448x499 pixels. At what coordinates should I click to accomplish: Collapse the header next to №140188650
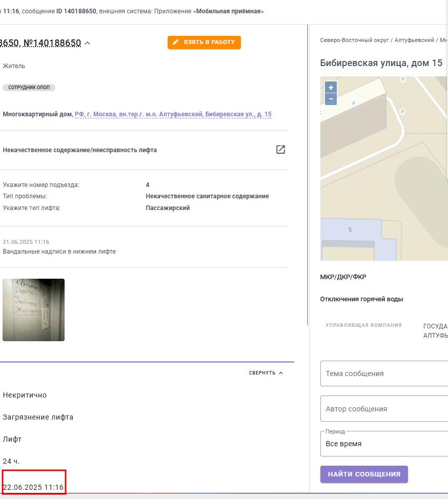pyautogui.click(x=87, y=44)
